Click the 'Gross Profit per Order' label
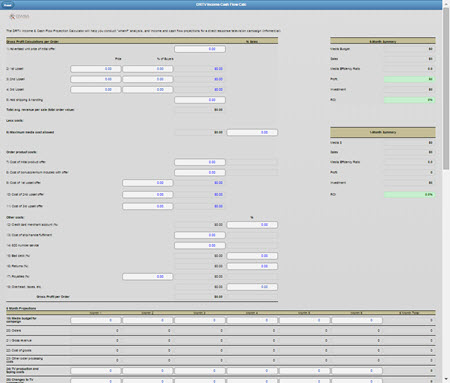 pos(53,297)
